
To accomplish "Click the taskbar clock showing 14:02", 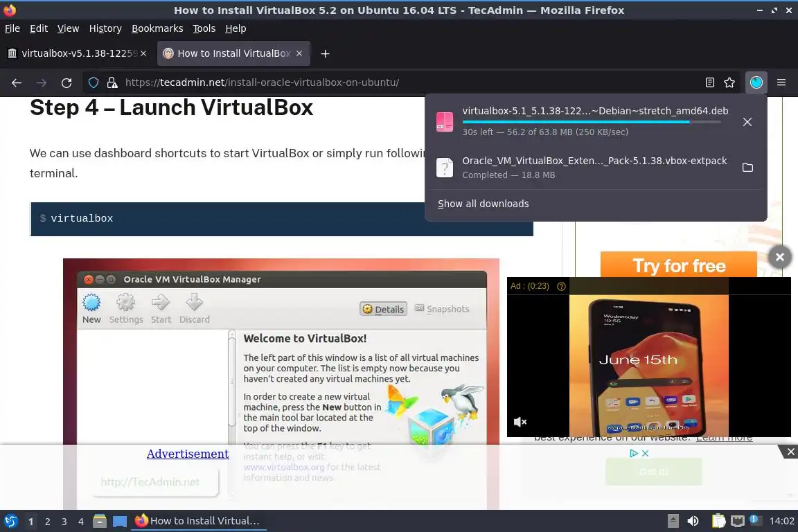I will [x=781, y=521].
